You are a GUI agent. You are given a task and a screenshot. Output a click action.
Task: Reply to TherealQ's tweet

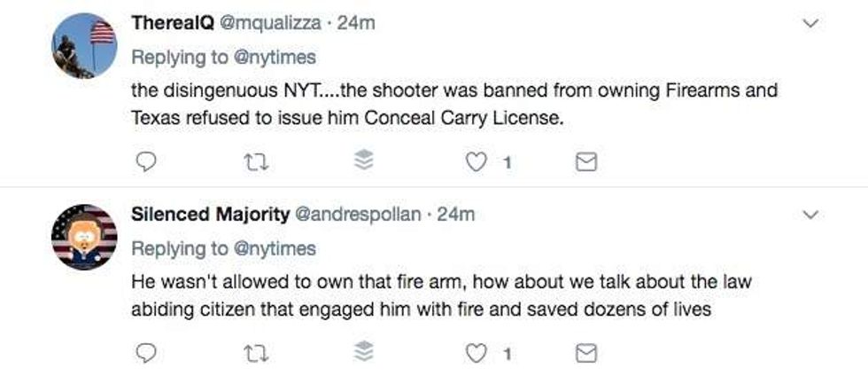pyautogui.click(x=149, y=161)
